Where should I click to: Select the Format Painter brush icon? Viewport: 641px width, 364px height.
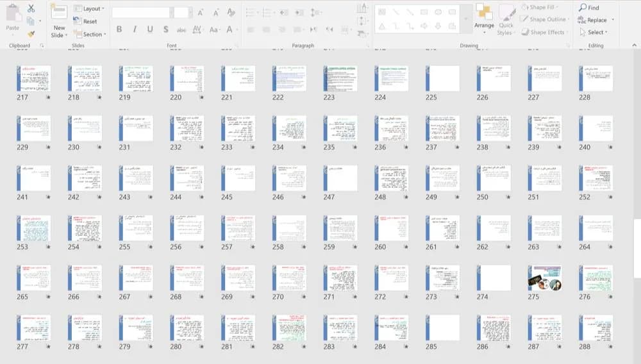(31, 35)
